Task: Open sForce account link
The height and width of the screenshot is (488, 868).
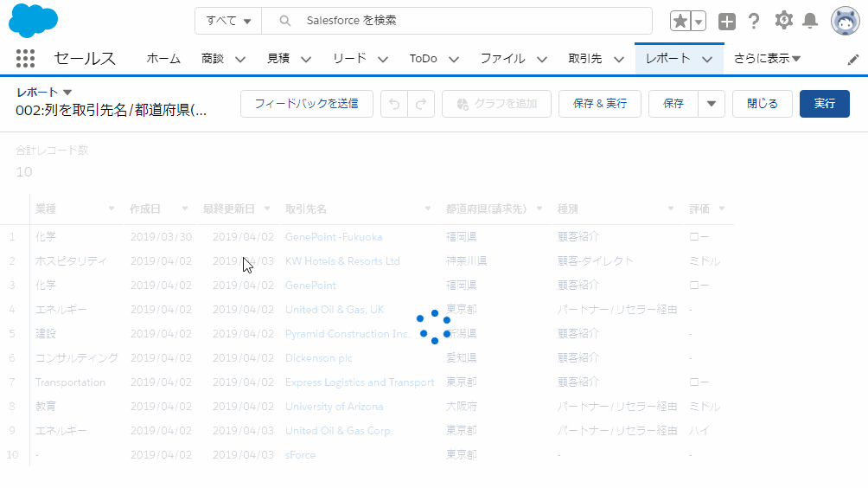Action: (301, 455)
